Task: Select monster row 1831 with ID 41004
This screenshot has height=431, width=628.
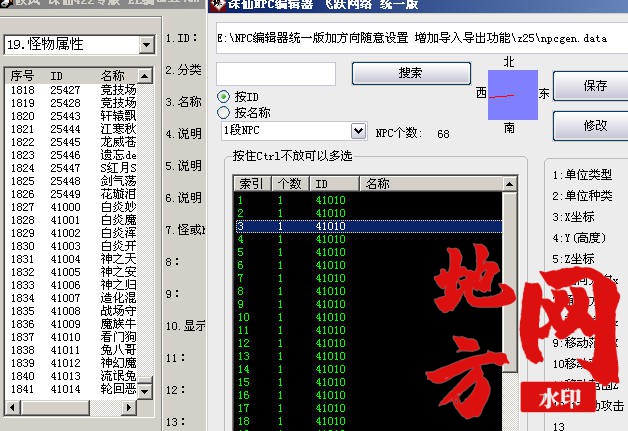Action: pyautogui.click(x=73, y=259)
